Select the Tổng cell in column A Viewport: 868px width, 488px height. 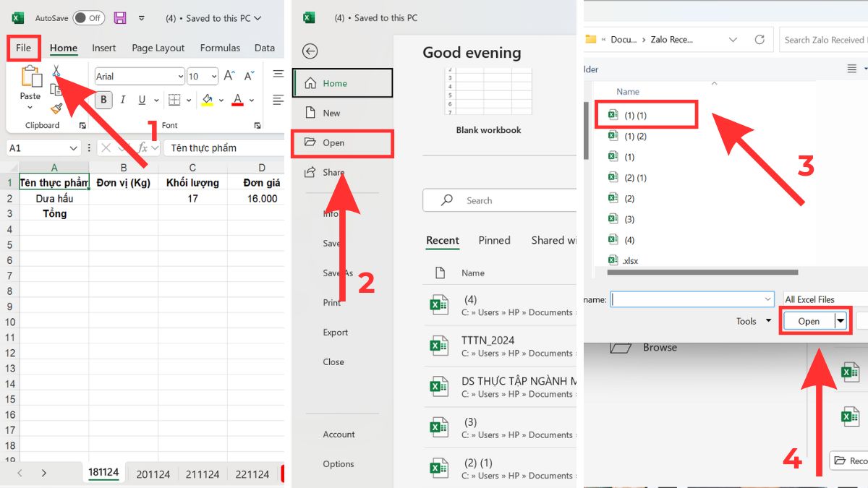click(54, 213)
